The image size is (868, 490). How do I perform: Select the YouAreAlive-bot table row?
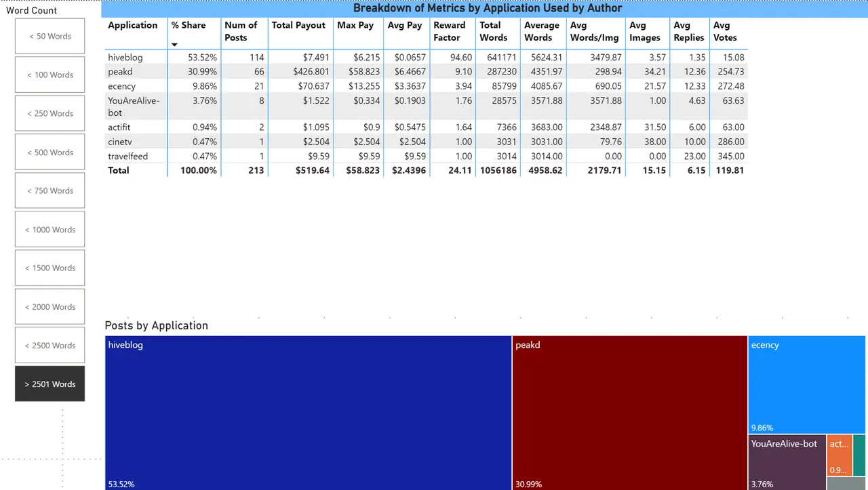[427, 106]
